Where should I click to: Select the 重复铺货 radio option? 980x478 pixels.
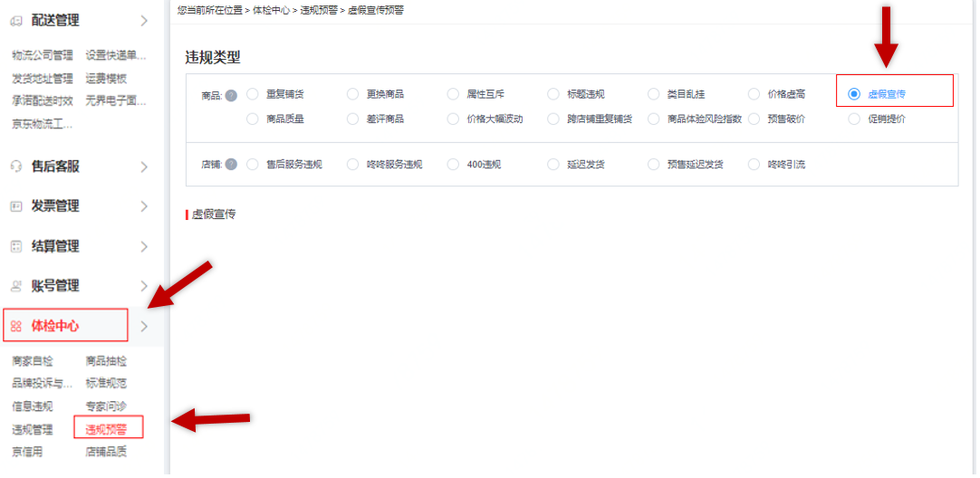[x=253, y=94]
